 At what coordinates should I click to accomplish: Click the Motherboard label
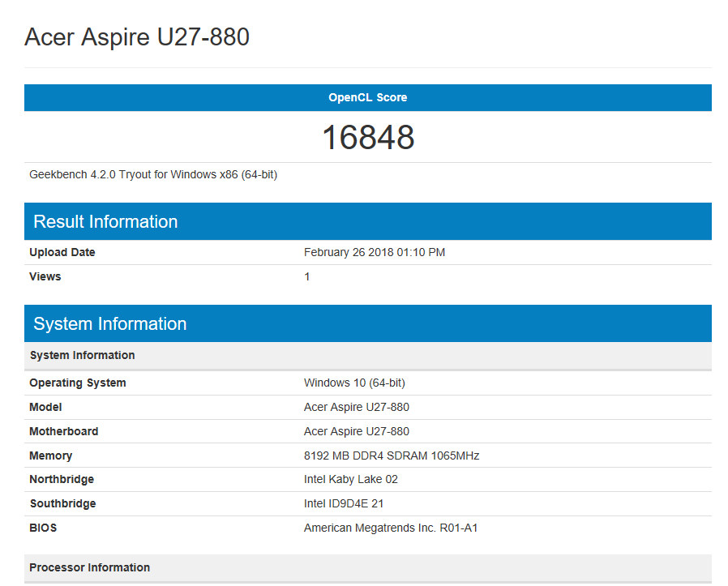pyautogui.click(x=63, y=431)
